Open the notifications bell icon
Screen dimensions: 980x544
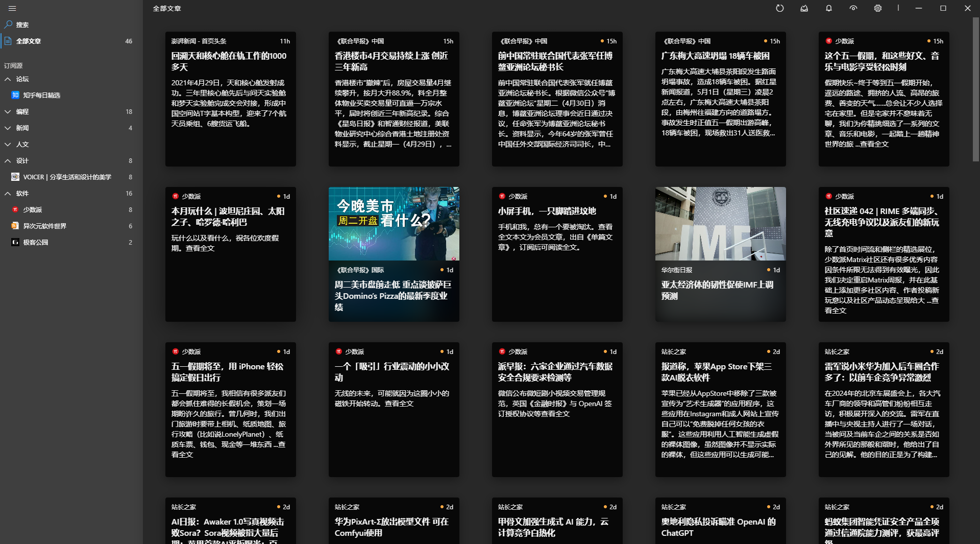pos(829,8)
